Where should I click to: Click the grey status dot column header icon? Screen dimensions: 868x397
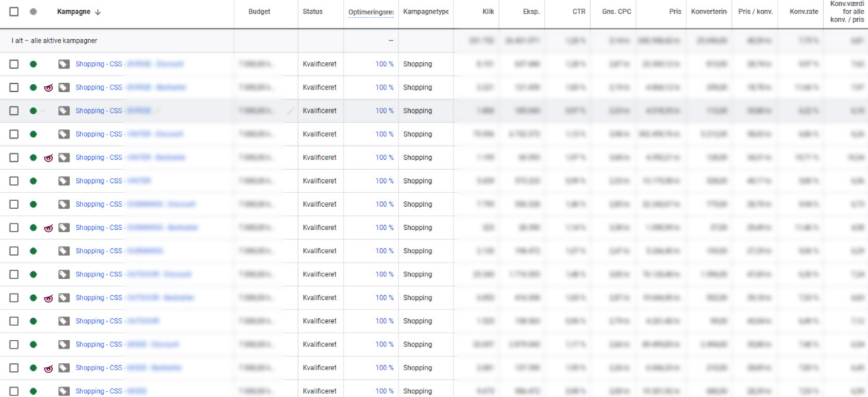[33, 12]
